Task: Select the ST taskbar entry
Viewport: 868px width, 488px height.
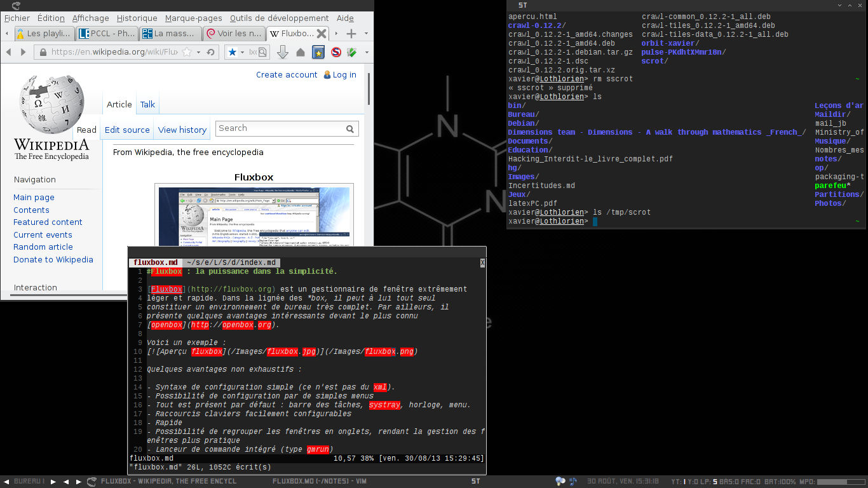Action: 475,481
